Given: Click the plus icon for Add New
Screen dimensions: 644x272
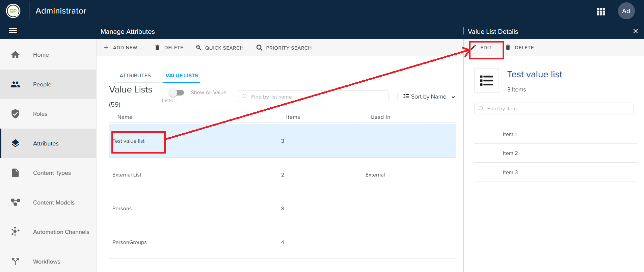Looking at the screenshot, I should 106,47.
